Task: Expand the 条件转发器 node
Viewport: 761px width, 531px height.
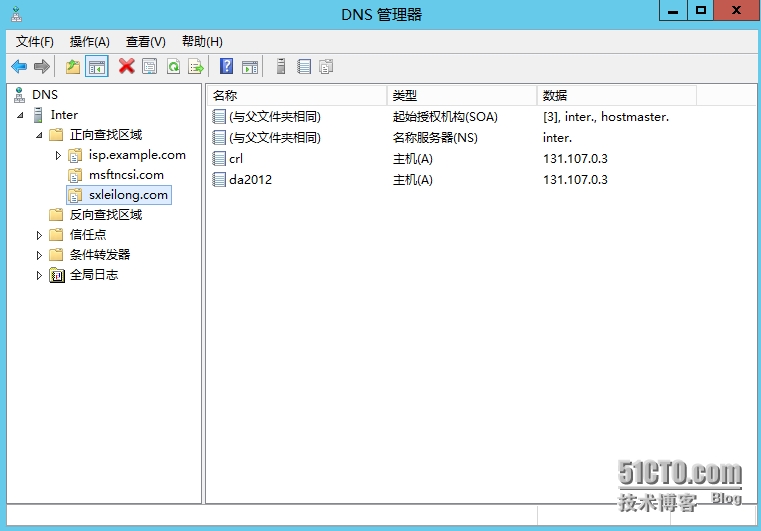Action: tap(39, 255)
